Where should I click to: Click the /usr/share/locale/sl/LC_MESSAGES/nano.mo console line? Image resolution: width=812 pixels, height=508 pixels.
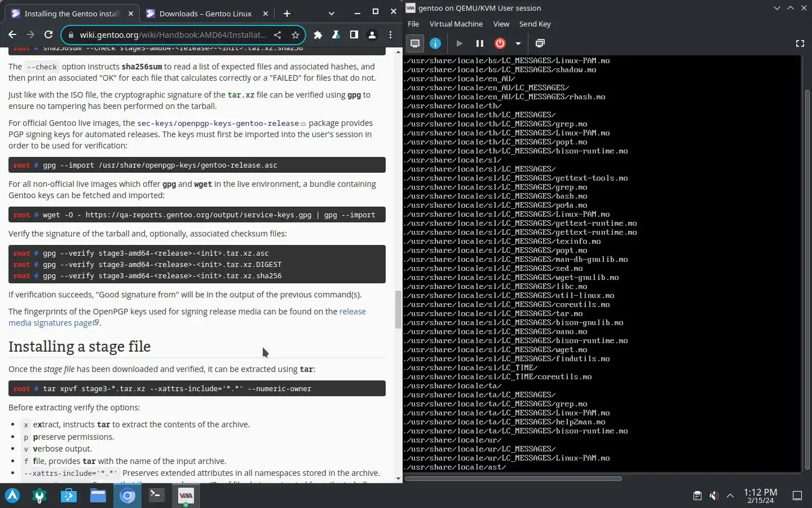[496, 332]
